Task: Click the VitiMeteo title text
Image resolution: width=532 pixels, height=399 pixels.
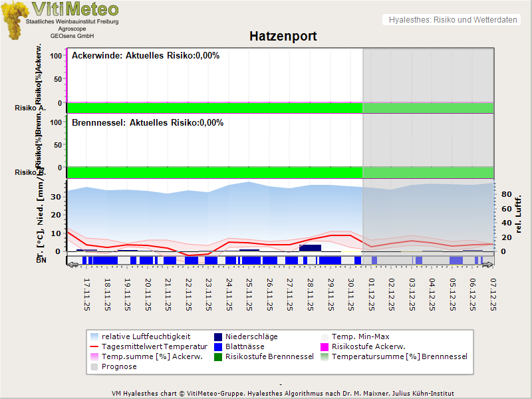Action: [75, 9]
